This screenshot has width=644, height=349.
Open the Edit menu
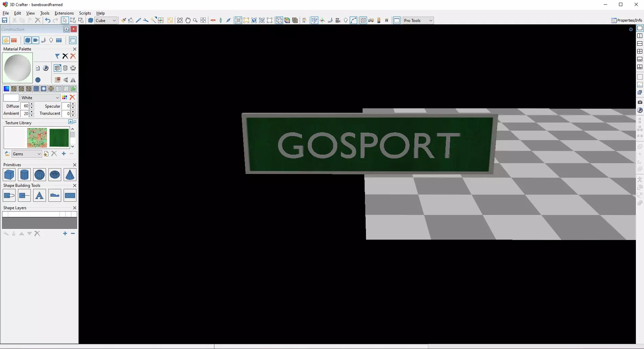pos(18,13)
